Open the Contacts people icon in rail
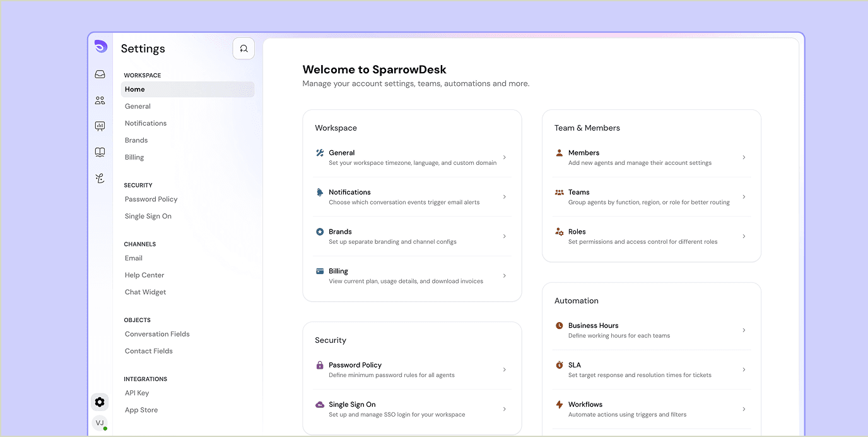868x437 pixels. (x=100, y=100)
